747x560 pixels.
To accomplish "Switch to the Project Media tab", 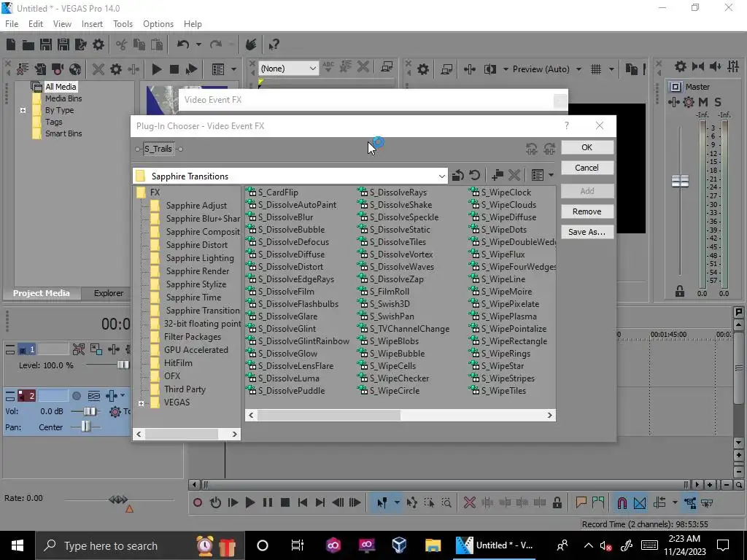I will (41, 293).
